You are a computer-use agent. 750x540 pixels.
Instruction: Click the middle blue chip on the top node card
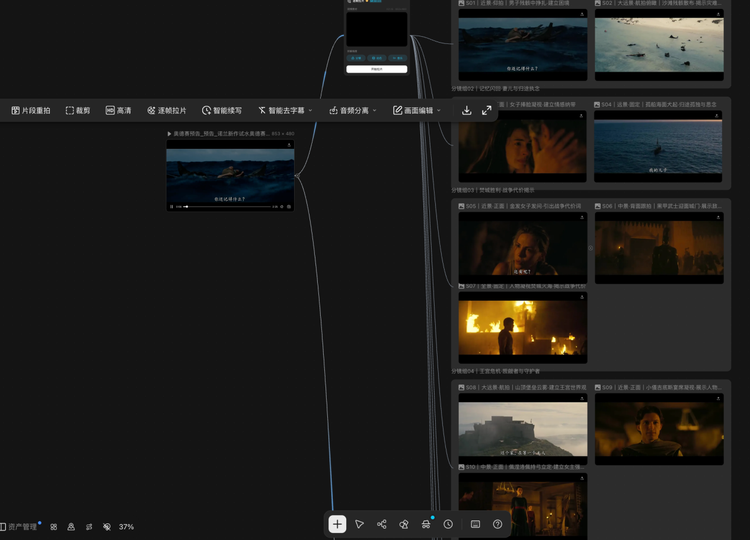tap(377, 58)
